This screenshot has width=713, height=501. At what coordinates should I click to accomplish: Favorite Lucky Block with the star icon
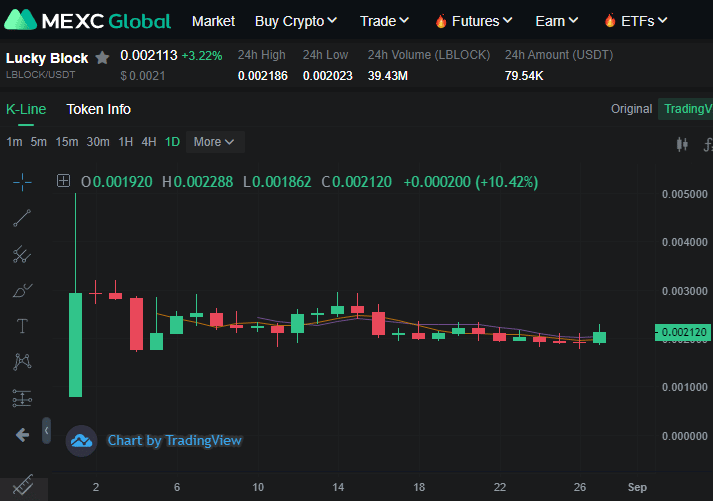coord(102,58)
